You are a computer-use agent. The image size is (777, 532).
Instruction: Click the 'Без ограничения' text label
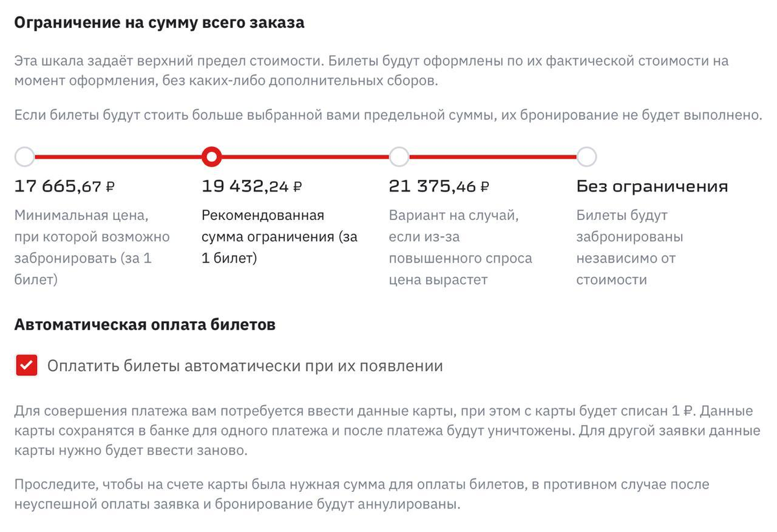(x=652, y=186)
